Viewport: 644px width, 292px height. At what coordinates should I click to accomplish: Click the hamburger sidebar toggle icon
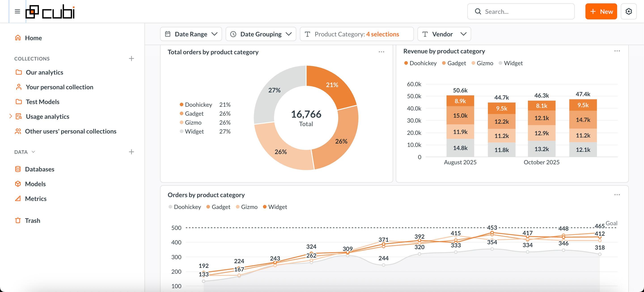17,11
